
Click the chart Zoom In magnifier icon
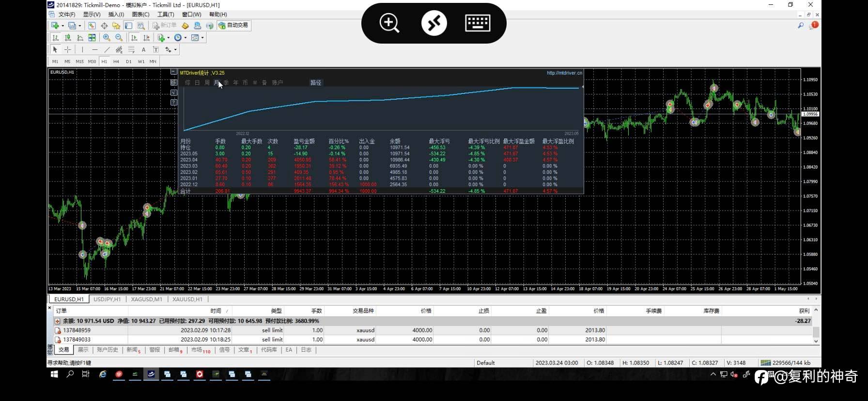pyautogui.click(x=107, y=38)
